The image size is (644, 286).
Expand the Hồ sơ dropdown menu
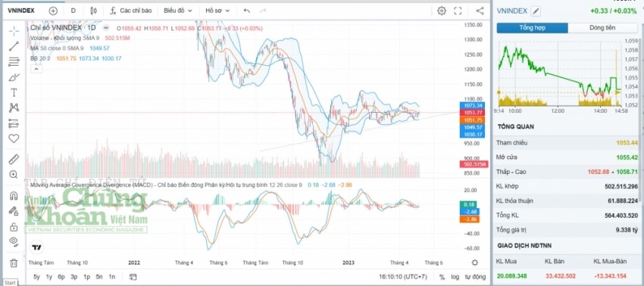[x=217, y=11]
